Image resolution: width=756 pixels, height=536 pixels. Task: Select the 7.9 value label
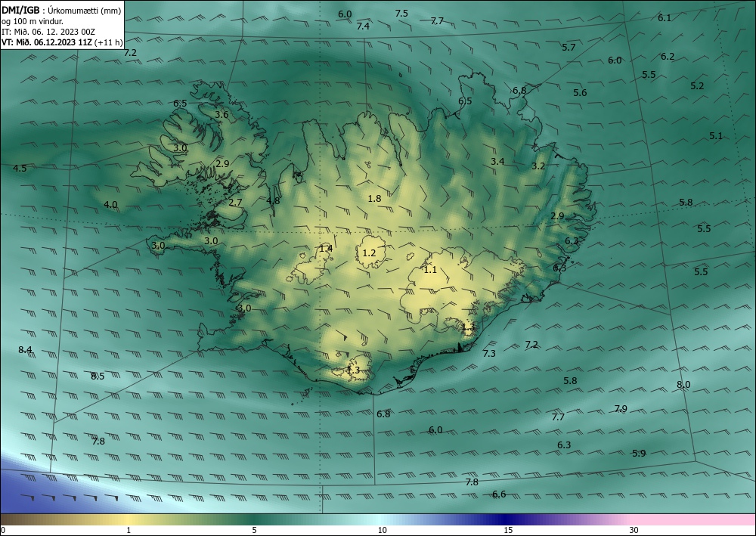coord(621,409)
